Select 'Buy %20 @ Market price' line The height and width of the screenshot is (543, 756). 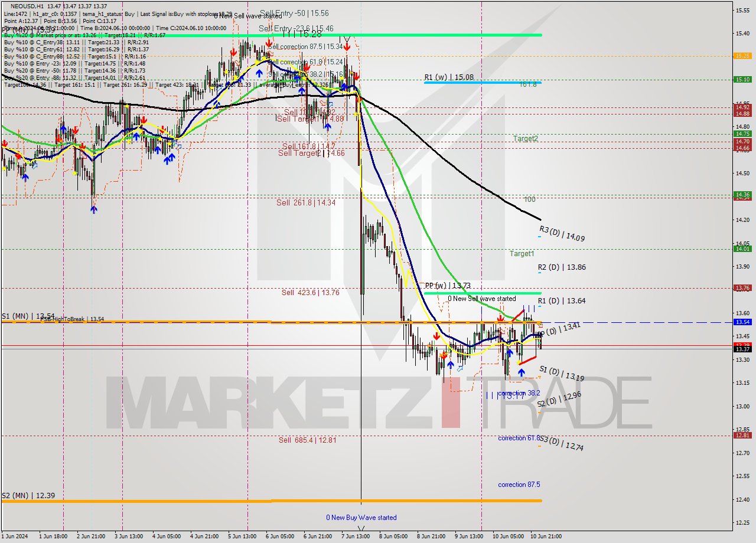point(84,35)
